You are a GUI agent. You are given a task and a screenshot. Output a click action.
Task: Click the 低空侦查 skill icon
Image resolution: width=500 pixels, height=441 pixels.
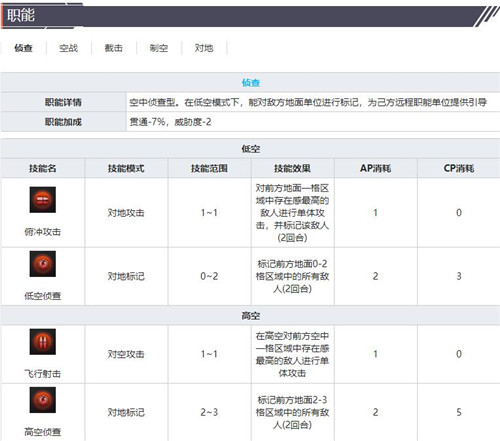tap(43, 264)
